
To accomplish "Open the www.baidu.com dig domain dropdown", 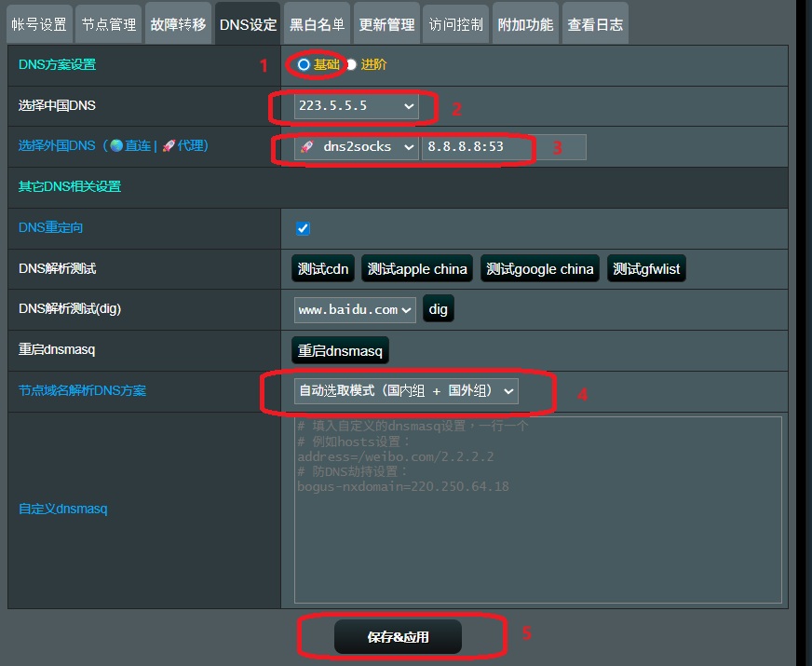I will coord(355,309).
